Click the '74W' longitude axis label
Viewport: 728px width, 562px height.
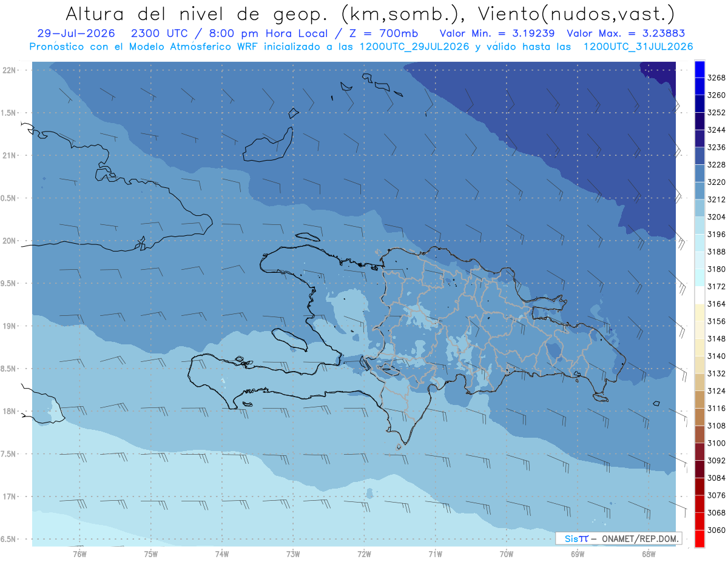(x=222, y=554)
